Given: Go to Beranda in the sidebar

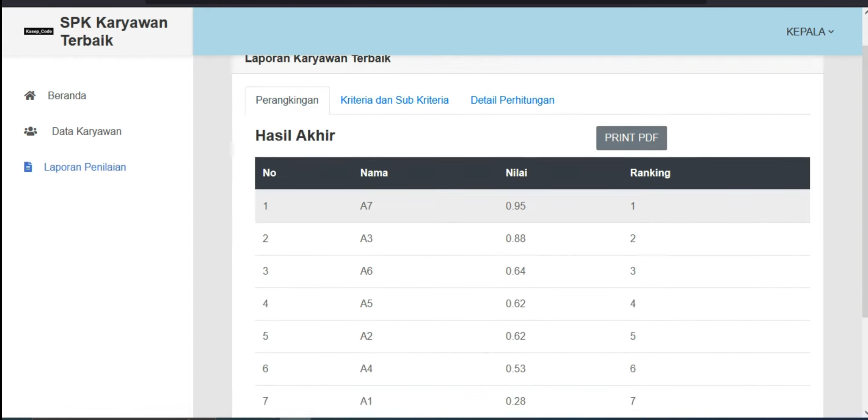Looking at the screenshot, I should click(67, 95).
